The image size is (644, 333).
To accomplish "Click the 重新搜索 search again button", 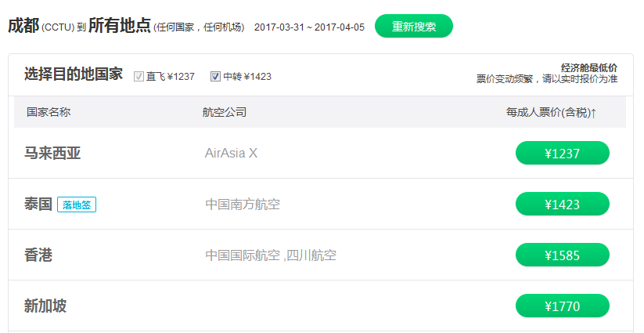I will click(x=413, y=26).
